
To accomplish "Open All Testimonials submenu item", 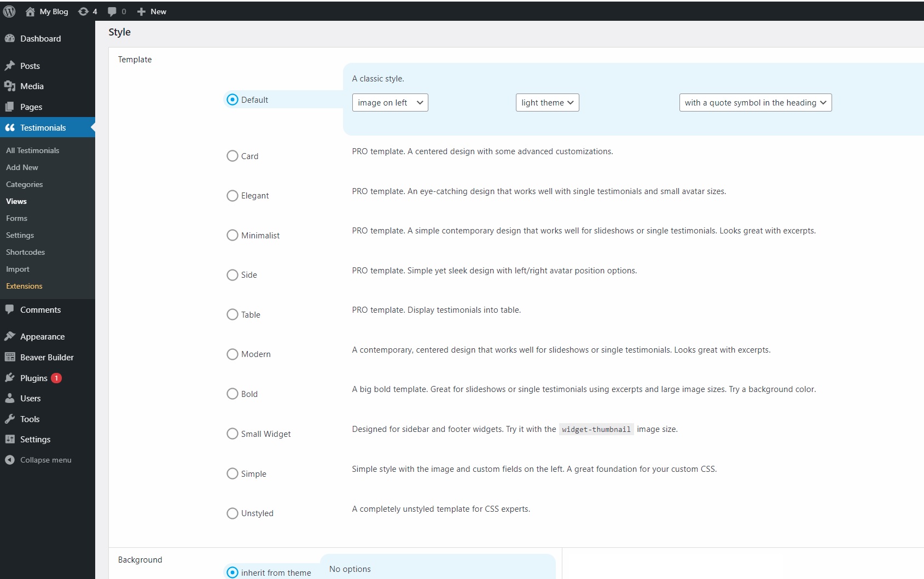I will pos(33,150).
